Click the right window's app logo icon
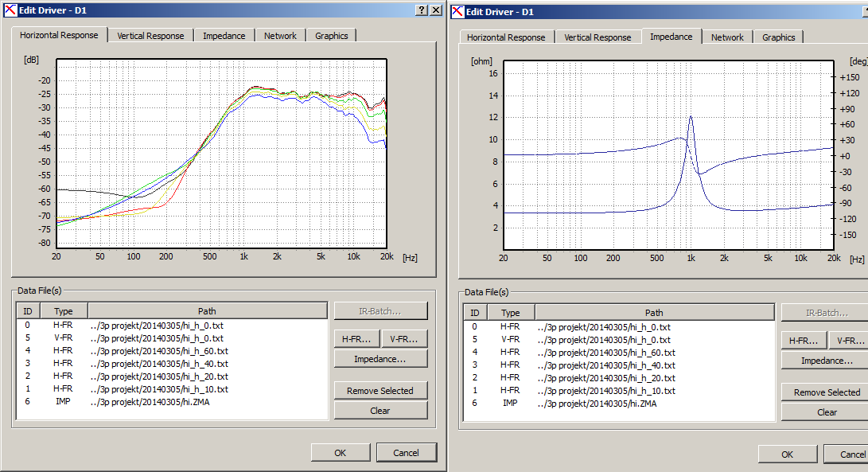The image size is (868, 472). (x=457, y=12)
